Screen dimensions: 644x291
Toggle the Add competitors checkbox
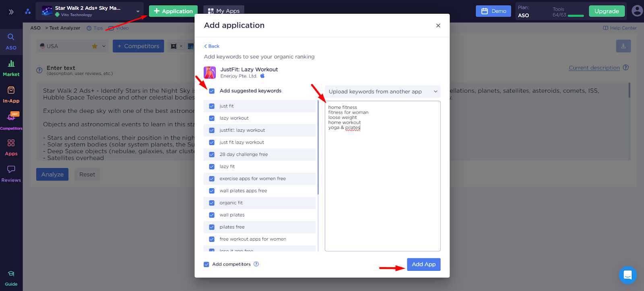click(206, 264)
